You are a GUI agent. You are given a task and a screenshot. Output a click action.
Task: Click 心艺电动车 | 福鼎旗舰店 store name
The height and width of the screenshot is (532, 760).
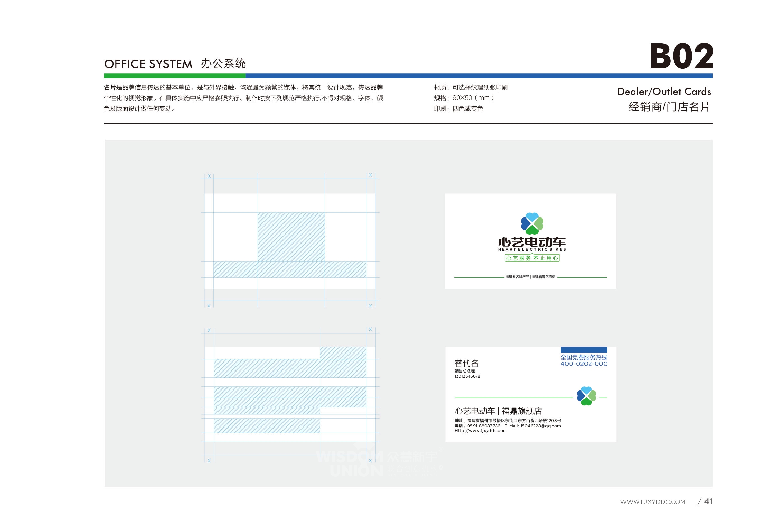(x=498, y=411)
